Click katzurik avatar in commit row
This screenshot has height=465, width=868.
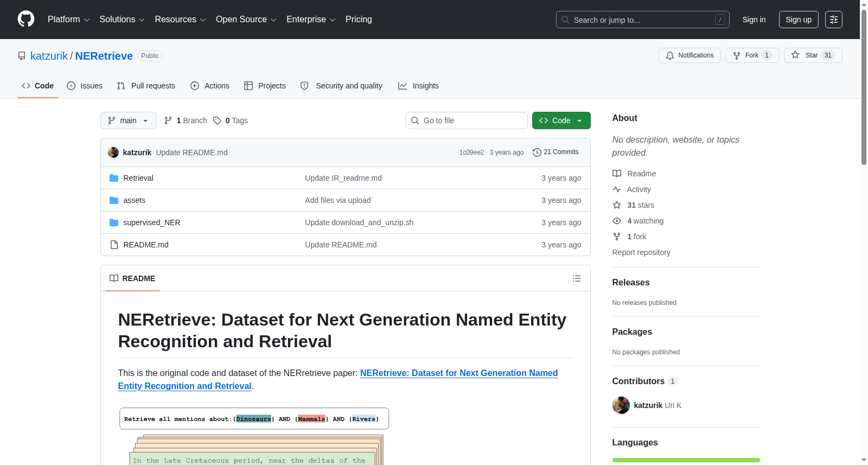[113, 152]
